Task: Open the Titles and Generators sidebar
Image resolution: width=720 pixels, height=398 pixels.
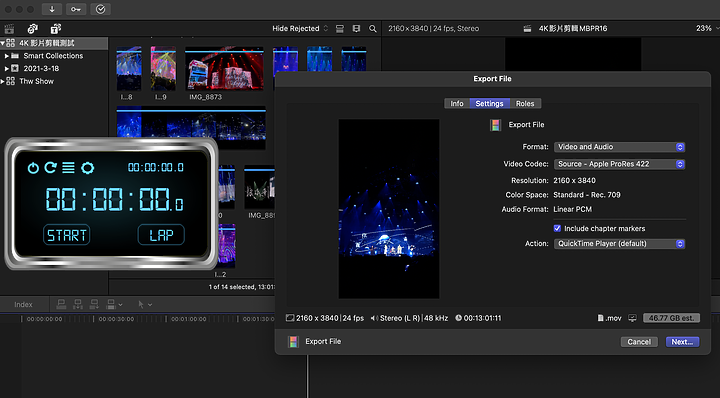Action: tap(56, 29)
